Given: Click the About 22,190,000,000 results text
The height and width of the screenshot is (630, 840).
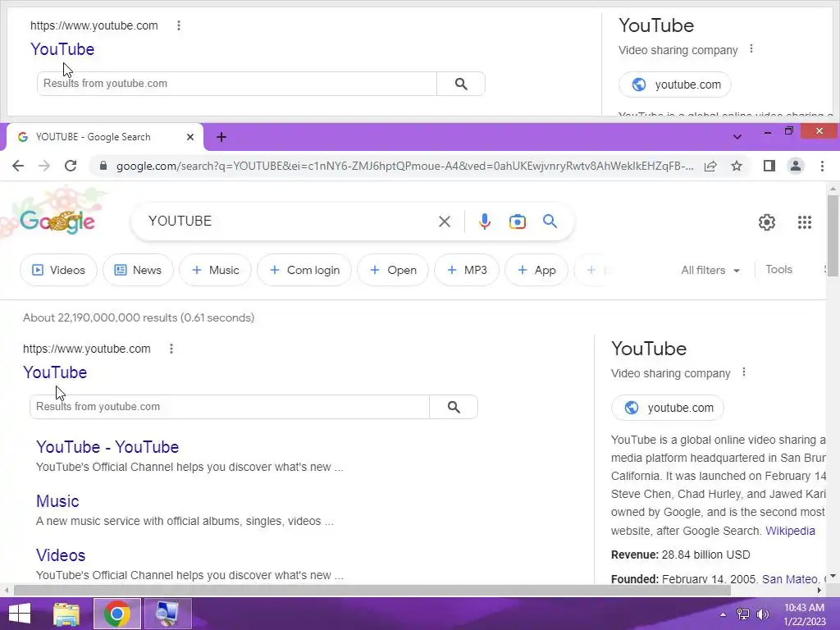Looking at the screenshot, I should pyautogui.click(x=139, y=317).
